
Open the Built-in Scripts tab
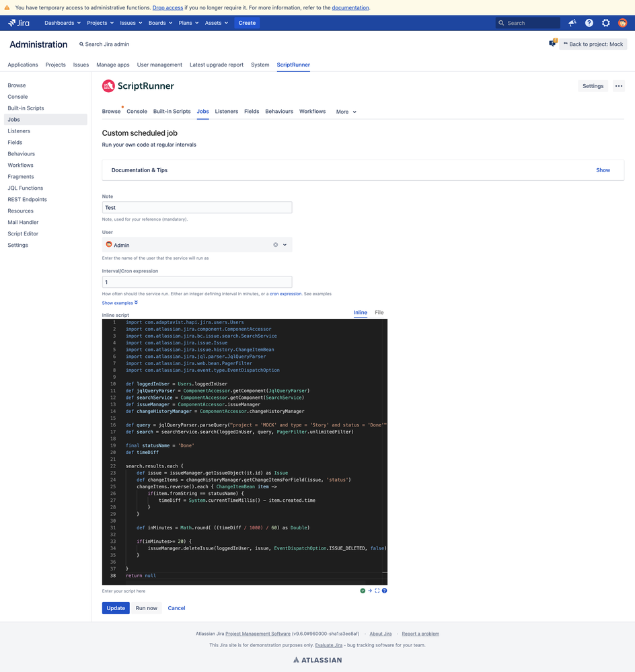(172, 112)
